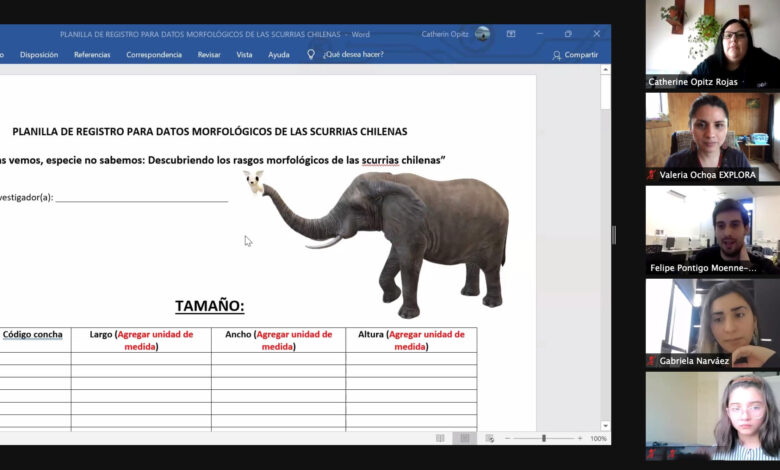The height and width of the screenshot is (470, 780).
Task: Select the Print Layout view icon
Action: coord(464,438)
